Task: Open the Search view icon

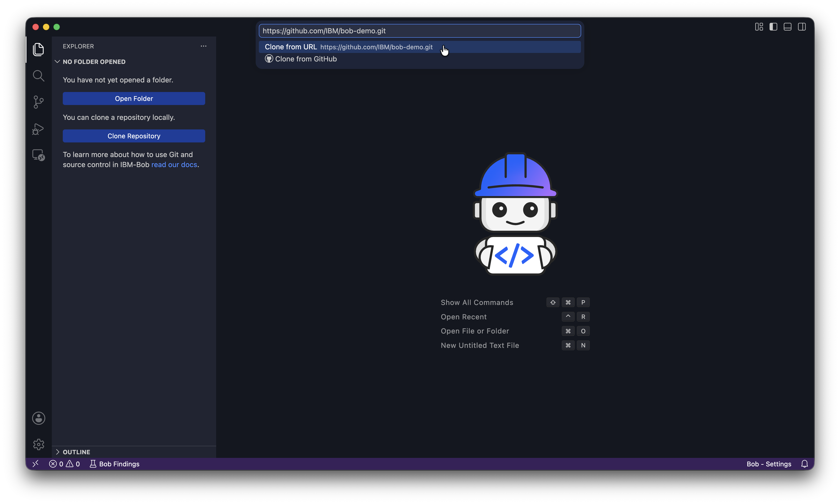Action: (38, 76)
